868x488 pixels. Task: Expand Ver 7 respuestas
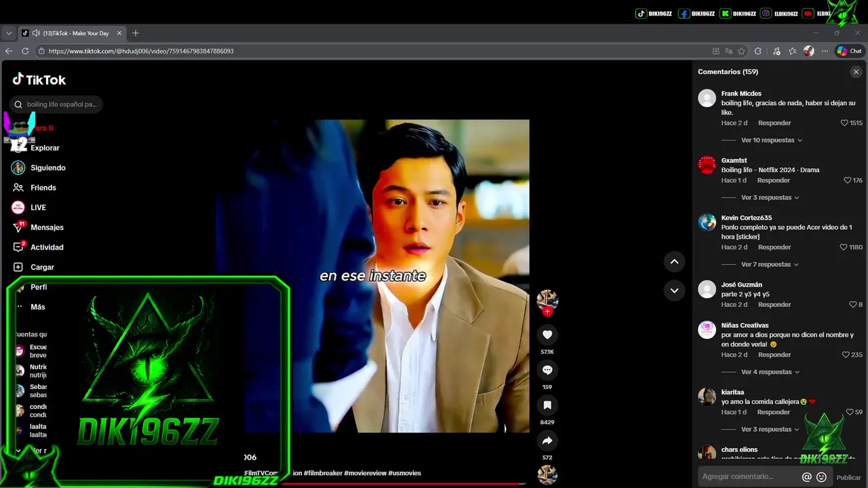pos(770,264)
